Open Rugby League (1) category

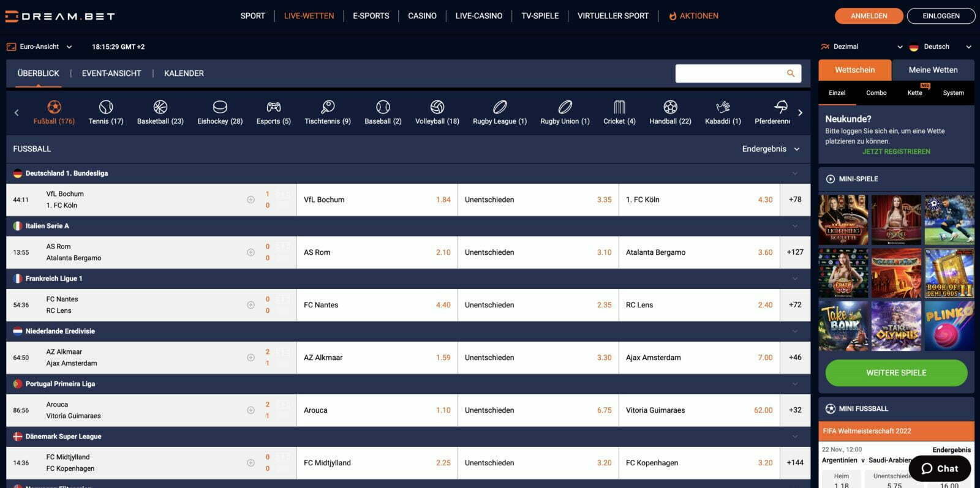tap(500, 112)
